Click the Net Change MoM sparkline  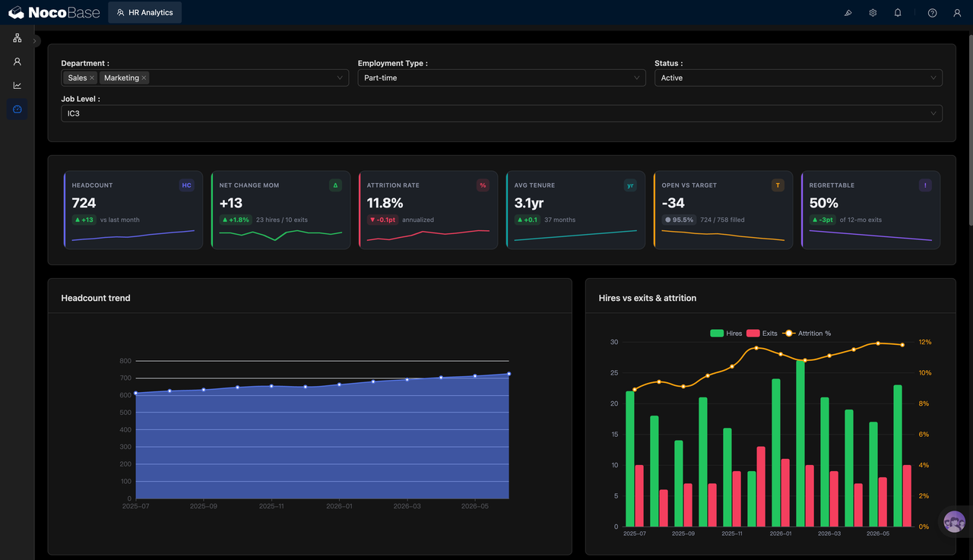click(x=280, y=236)
